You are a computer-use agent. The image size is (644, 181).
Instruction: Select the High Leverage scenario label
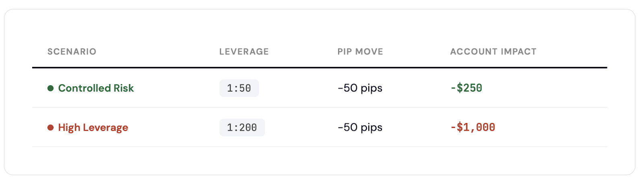click(x=93, y=128)
